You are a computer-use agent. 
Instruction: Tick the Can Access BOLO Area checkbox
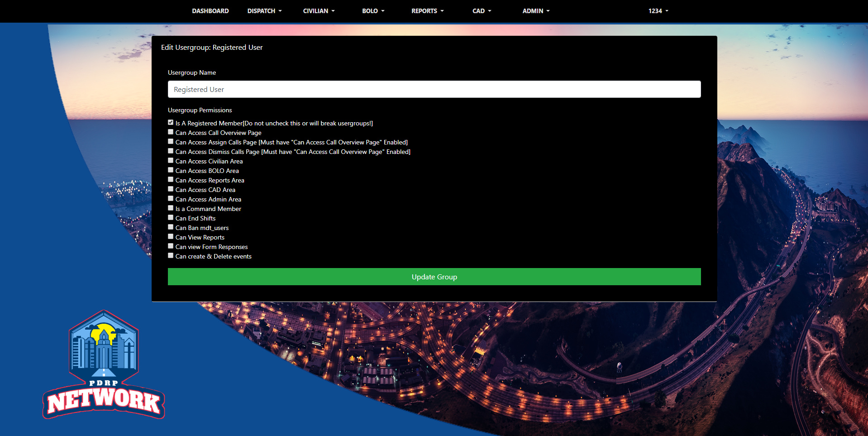tap(171, 170)
